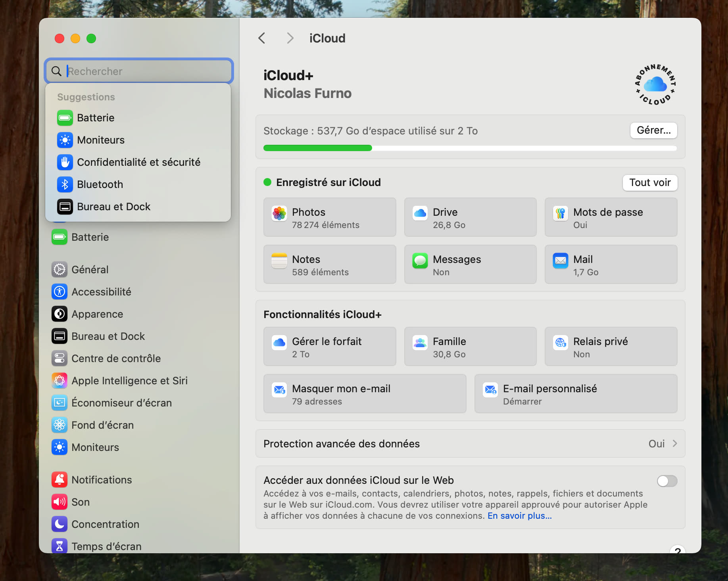Open Son settings in sidebar
This screenshot has height=581, width=728.
81,502
